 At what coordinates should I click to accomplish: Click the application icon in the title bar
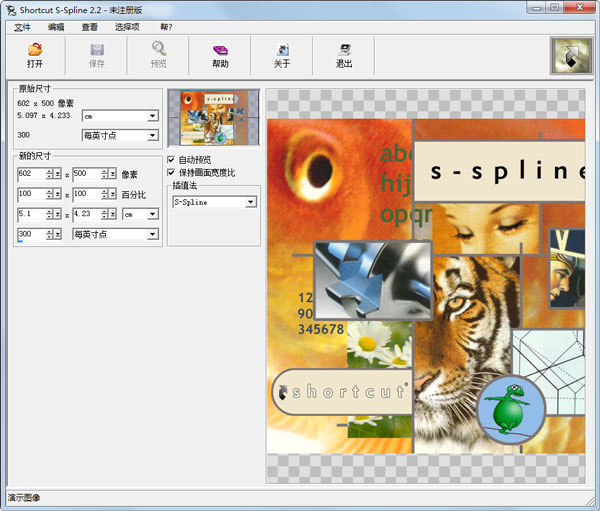point(10,9)
